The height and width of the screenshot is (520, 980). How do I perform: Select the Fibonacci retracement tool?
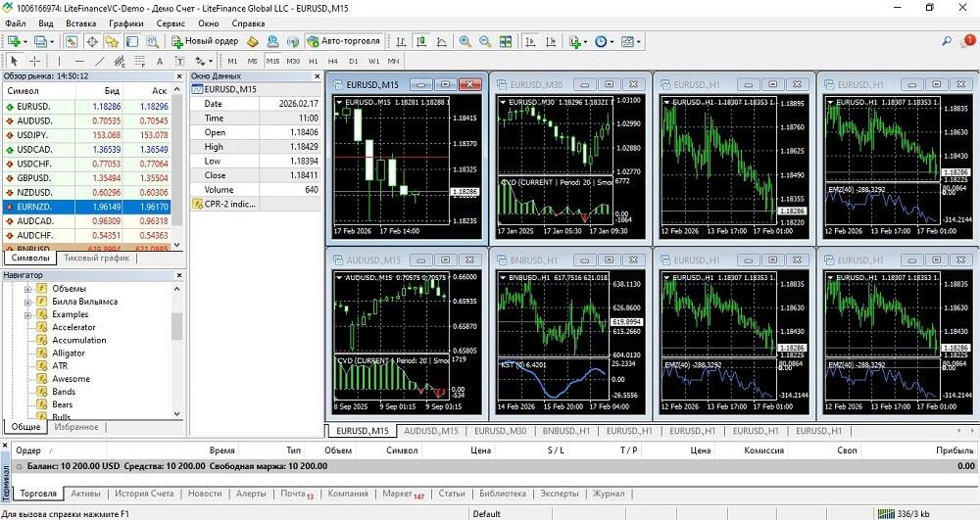point(139,61)
